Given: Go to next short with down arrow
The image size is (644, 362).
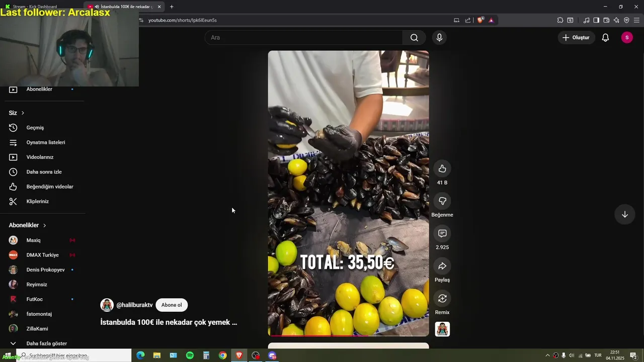Looking at the screenshot, I should (x=624, y=215).
